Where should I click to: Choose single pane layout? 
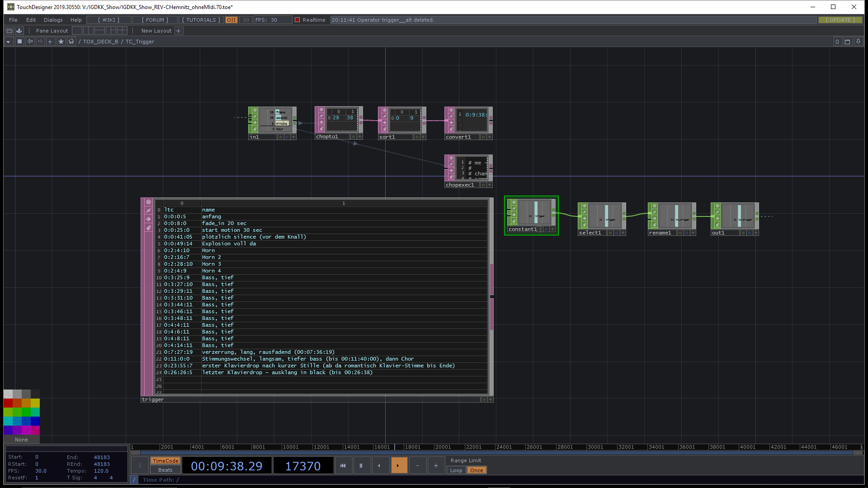click(77, 31)
